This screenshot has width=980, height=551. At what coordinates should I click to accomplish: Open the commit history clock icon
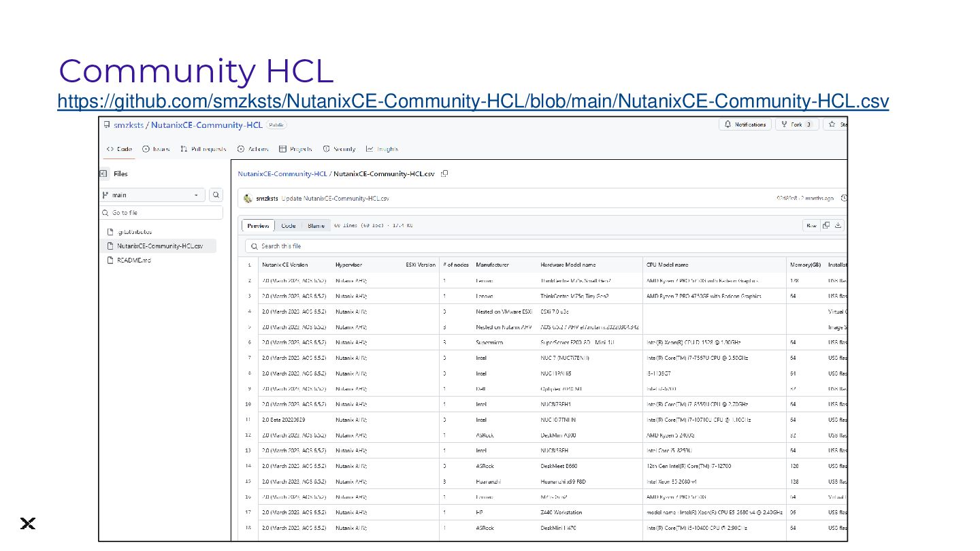844,199
